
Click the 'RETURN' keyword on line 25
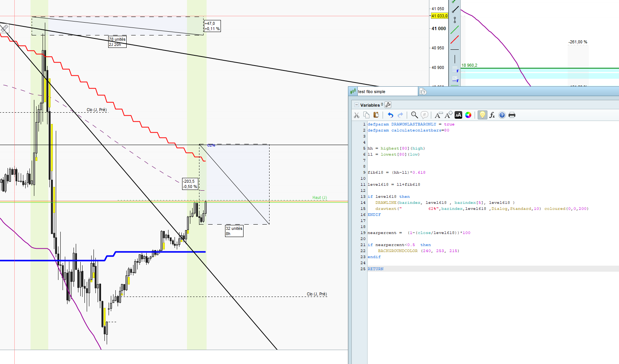pos(375,269)
